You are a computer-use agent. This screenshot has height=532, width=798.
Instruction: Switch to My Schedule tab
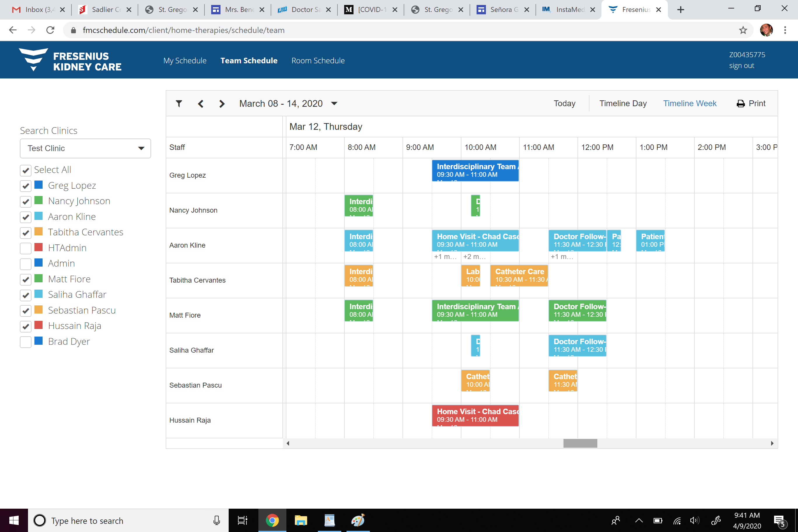click(185, 60)
